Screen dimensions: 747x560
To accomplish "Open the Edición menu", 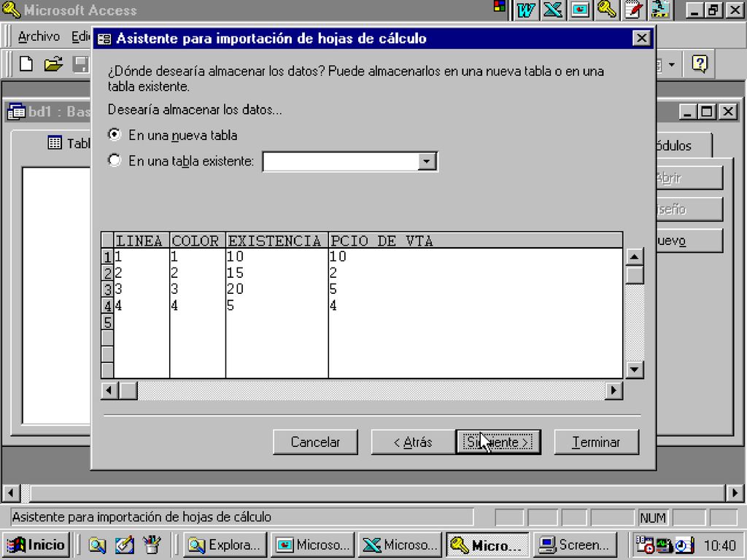I will (x=80, y=36).
